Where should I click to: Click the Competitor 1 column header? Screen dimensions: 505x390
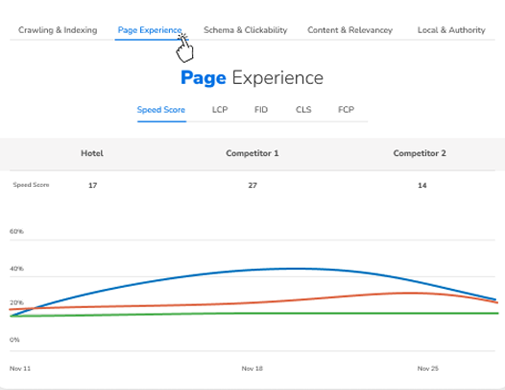252,153
